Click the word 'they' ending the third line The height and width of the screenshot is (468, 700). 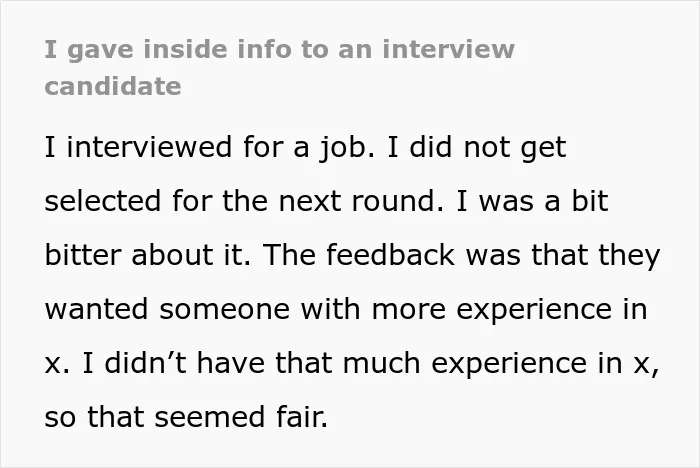click(x=629, y=257)
